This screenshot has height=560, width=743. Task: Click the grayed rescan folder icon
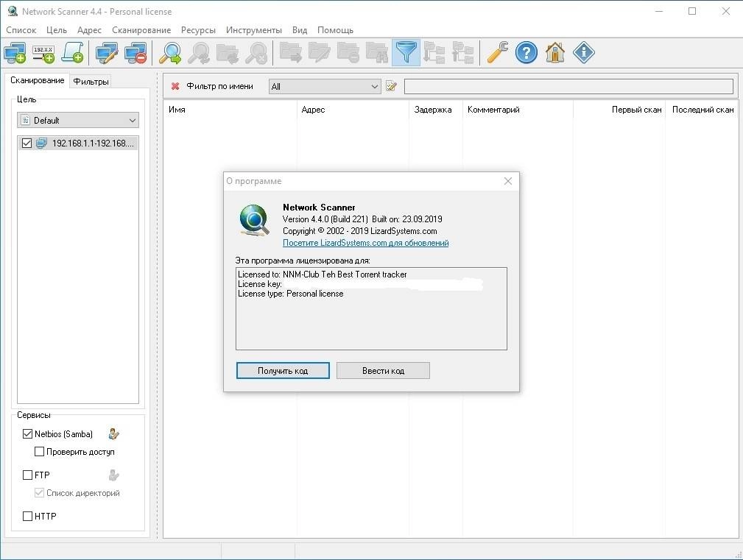click(x=228, y=52)
